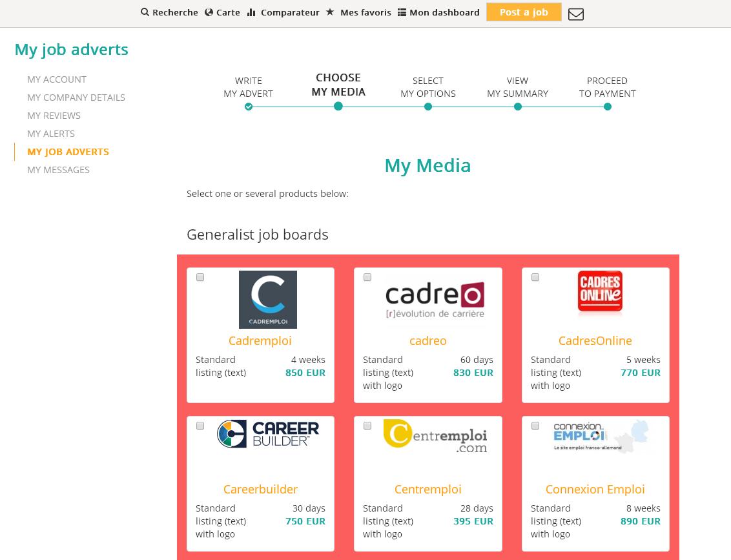
Task: Click the 770 EUR price
Action: coord(641,373)
